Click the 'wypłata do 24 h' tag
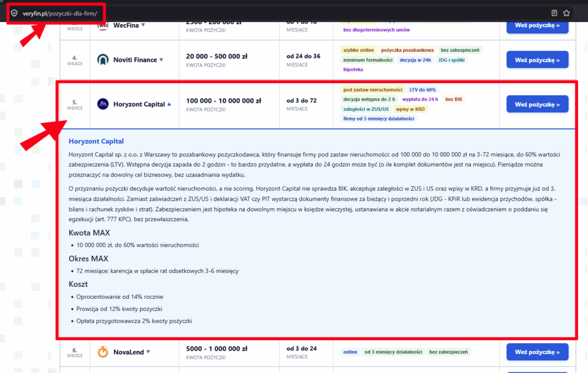The width and height of the screenshot is (588, 373). pyautogui.click(x=420, y=99)
